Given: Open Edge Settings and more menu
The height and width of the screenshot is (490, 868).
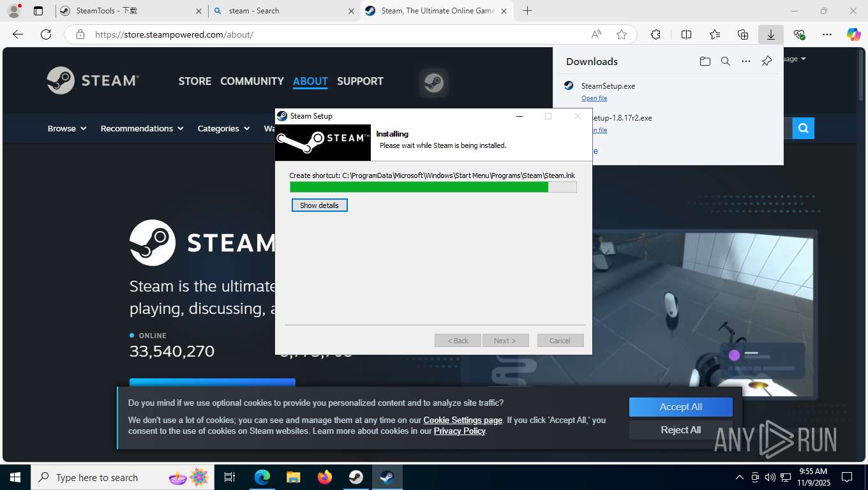Looking at the screenshot, I should pyautogui.click(x=827, y=34).
